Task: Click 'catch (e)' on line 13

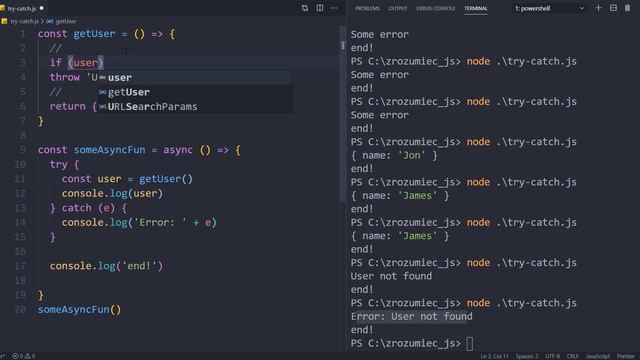Action: pyautogui.click(x=88, y=208)
